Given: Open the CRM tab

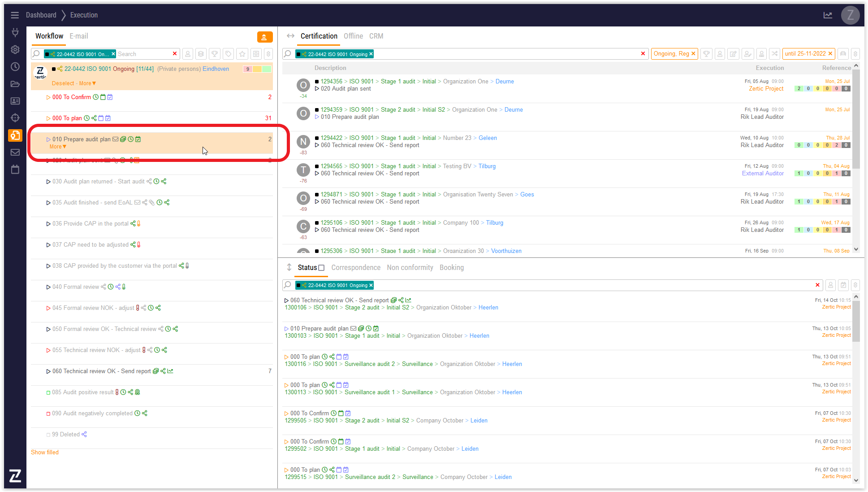Looking at the screenshot, I should [376, 36].
